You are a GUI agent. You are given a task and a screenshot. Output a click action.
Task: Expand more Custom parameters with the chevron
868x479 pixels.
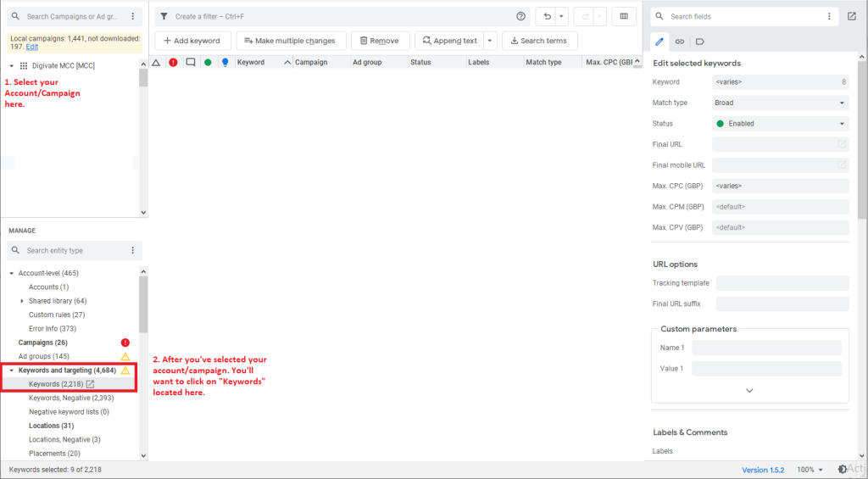click(749, 391)
